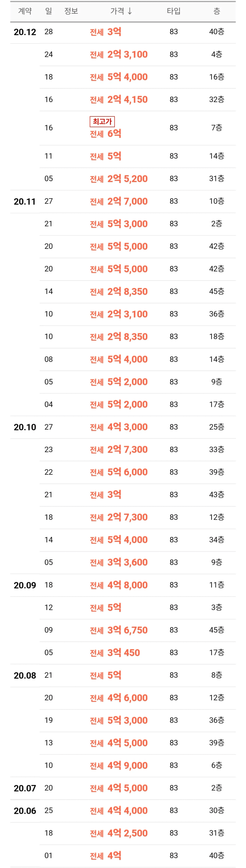Click the 전세 3억 3,600 price
Viewport: 246px width, 868px height.
point(119,562)
